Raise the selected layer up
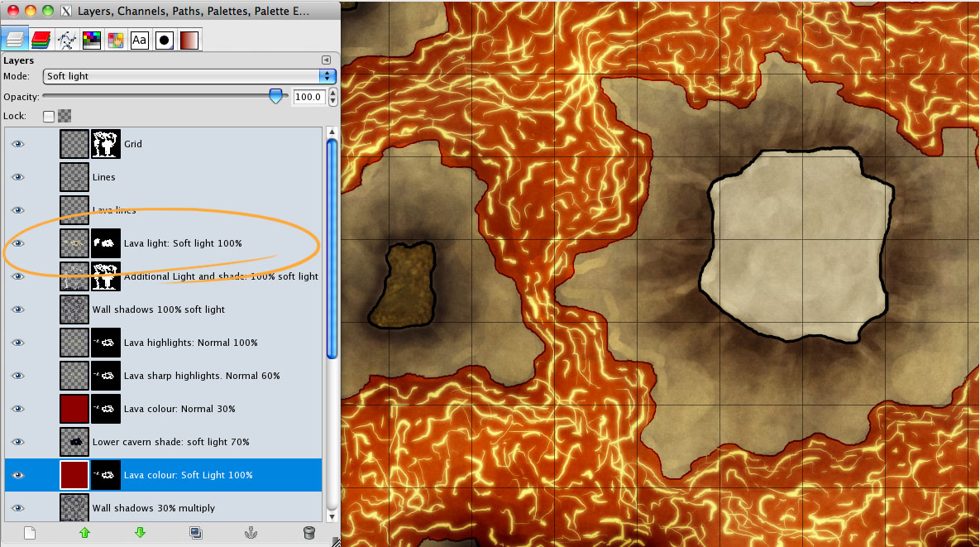This screenshot has height=547, width=980. click(84, 533)
